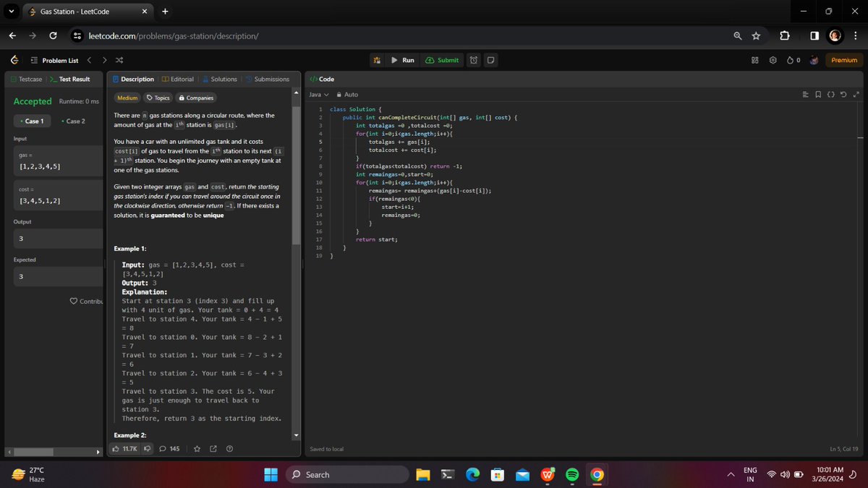Screen dimensions: 868x488
Task: Switch to the Testcase tab
Action: point(25,79)
